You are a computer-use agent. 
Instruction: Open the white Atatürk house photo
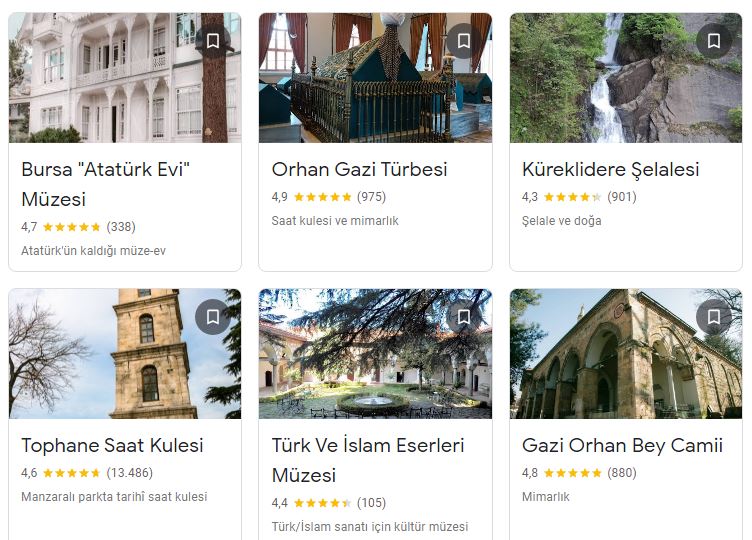click(x=125, y=78)
